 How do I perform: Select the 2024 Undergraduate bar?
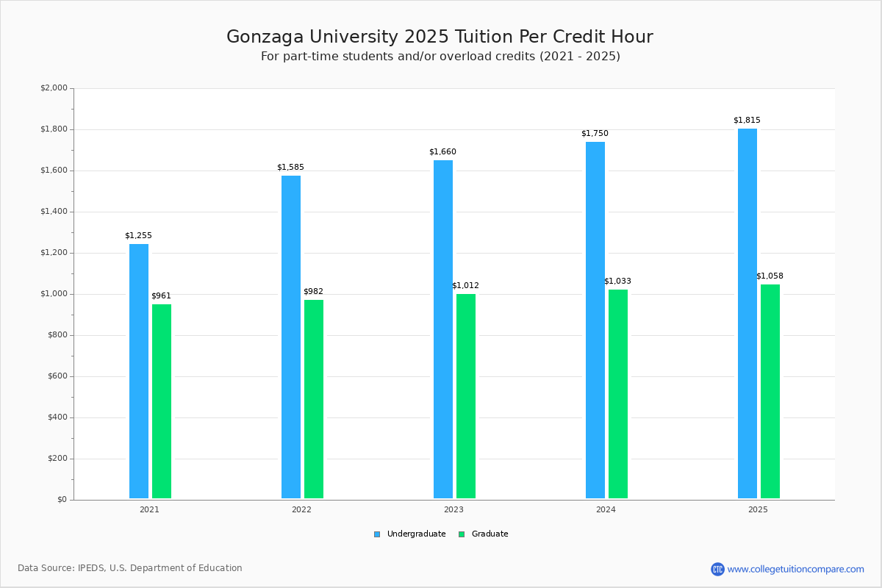595,320
